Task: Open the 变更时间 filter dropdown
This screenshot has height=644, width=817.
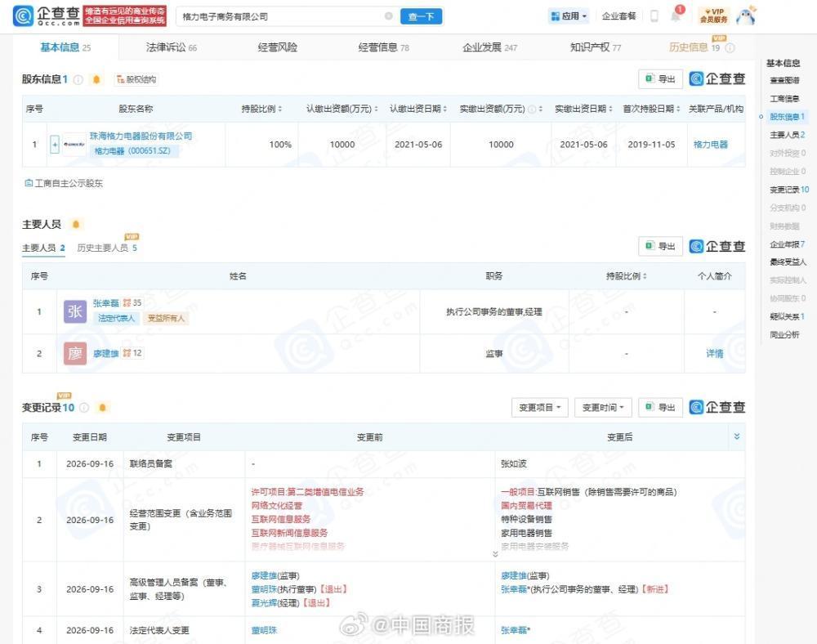Action: pyautogui.click(x=603, y=408)
